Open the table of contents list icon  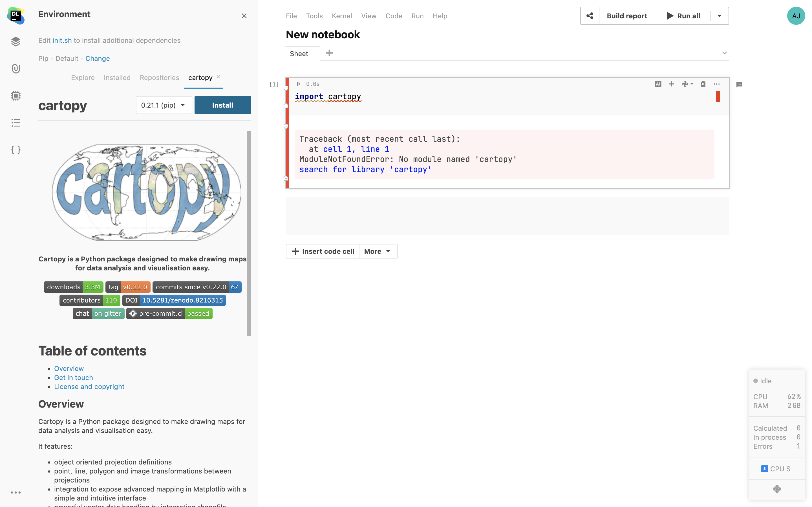16,123
